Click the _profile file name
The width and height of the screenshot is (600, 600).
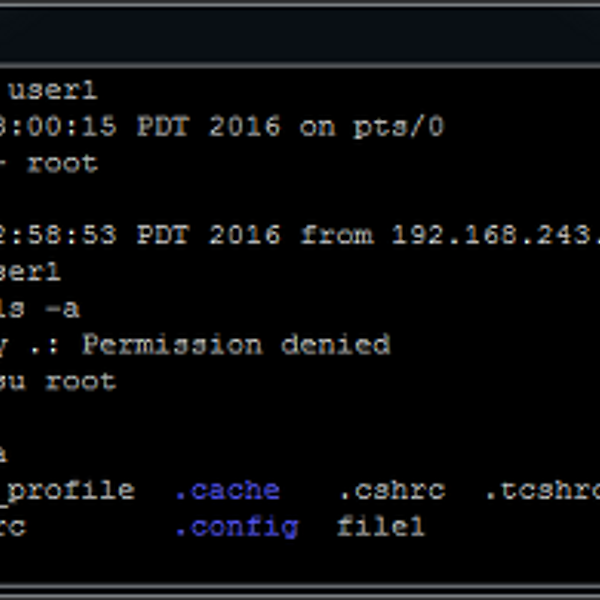click(x=68, y=490)
